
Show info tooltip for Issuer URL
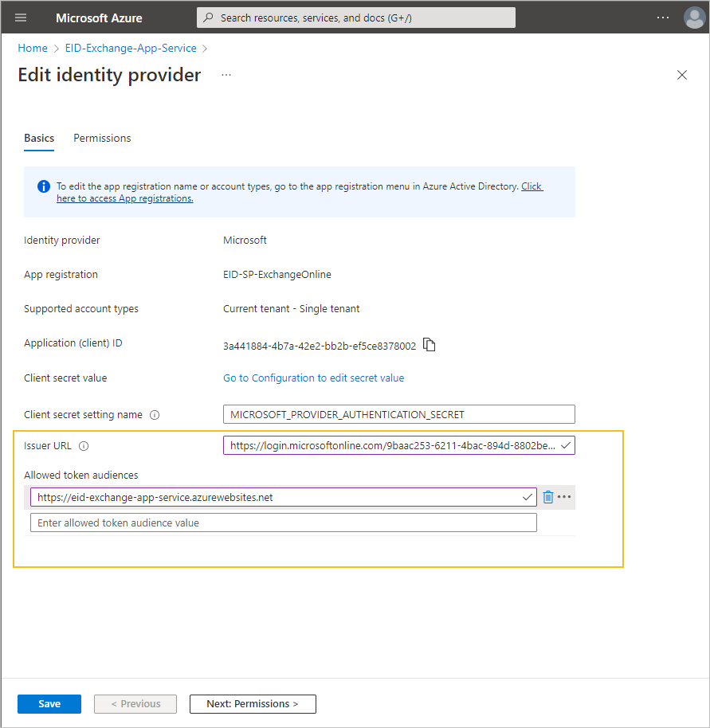tap(84, 446)
